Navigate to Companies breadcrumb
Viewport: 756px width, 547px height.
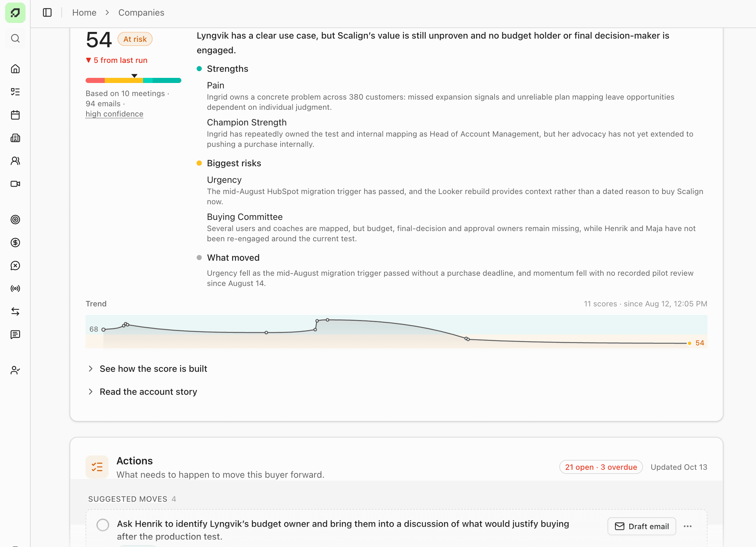141,13
